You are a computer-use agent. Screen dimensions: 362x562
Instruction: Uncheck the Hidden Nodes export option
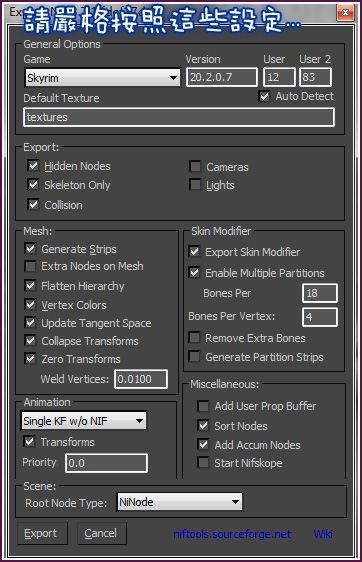tap(33, 166)
